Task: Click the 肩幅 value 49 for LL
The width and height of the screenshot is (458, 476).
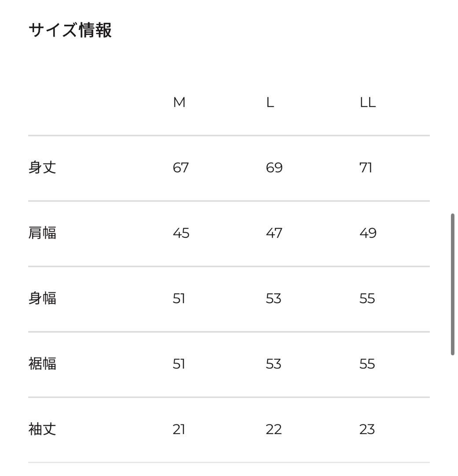Action: coord(368,233)
